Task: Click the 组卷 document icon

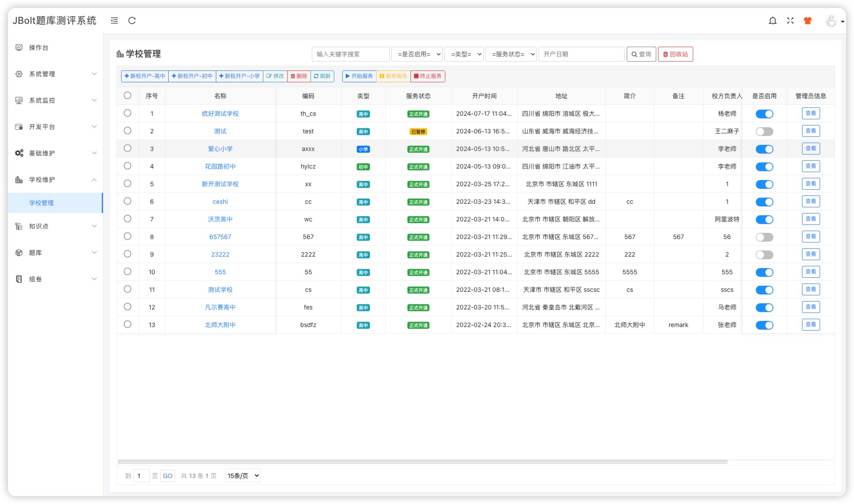Action: click(19, 279)
